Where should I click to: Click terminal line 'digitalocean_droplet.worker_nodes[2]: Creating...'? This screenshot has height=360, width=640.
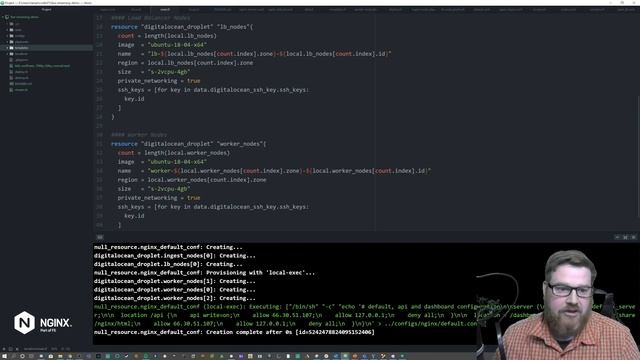[175, 299]
